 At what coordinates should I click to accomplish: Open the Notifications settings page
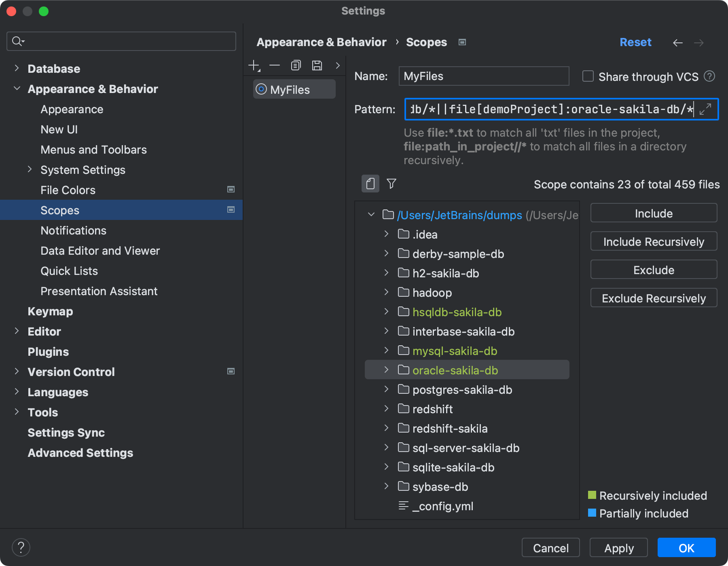tap(73, 230)
